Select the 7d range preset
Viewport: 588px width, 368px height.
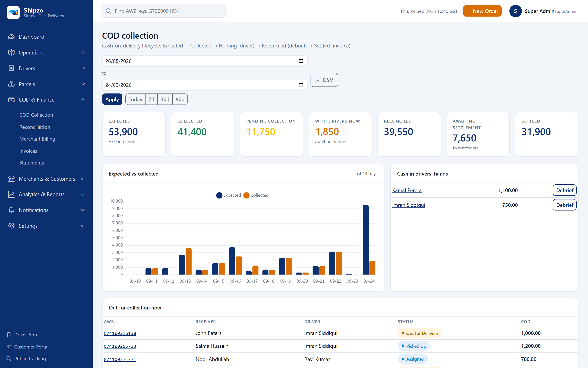point(151,99)
